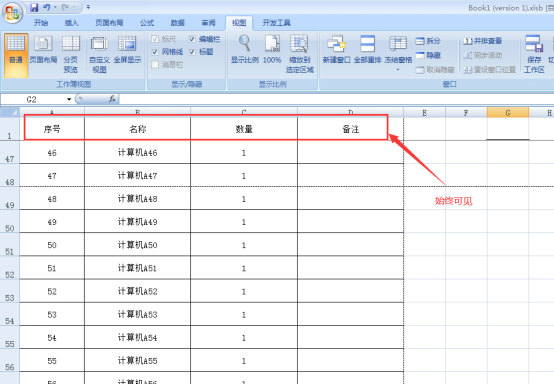Select cell containing 计算机A50
The width and height of the screenshot is (554, 385).
pos(137,245)
